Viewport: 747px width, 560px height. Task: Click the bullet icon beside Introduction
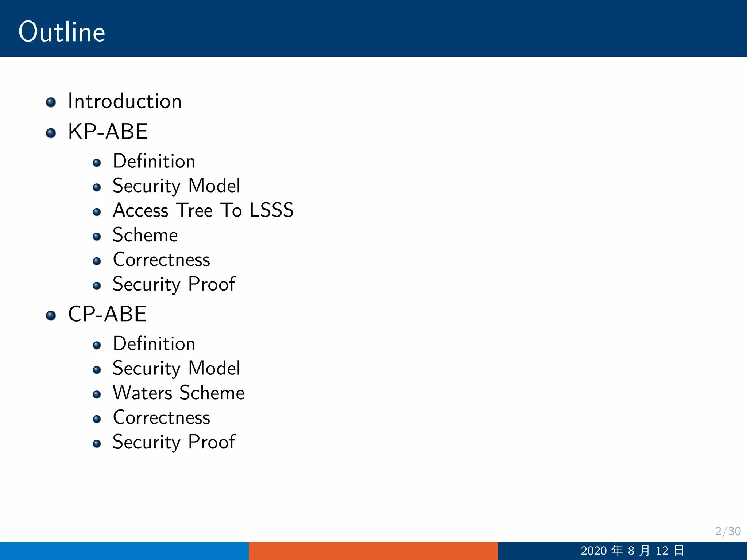pyautogui.click(x=51, y=102)
